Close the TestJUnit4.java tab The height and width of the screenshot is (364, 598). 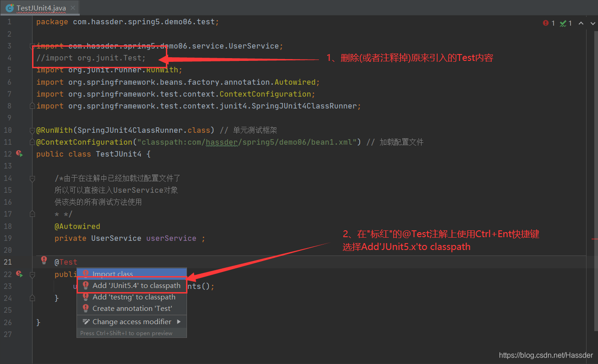(72, 8)
